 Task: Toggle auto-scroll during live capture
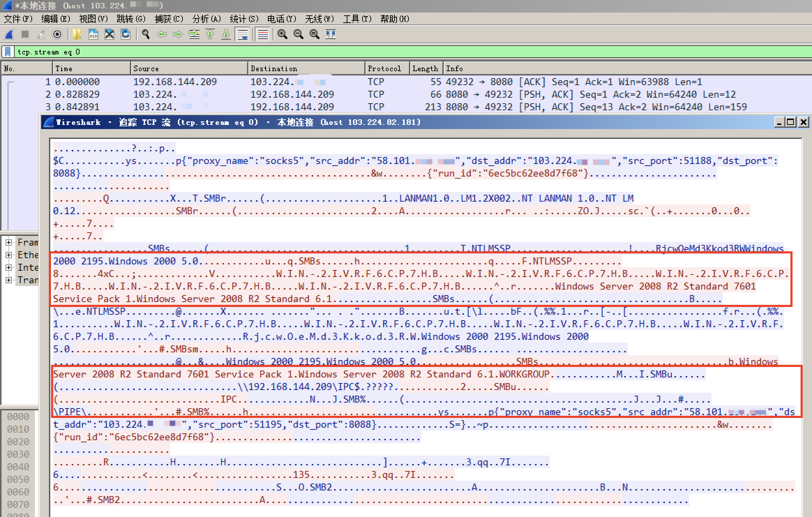(242, 34)
